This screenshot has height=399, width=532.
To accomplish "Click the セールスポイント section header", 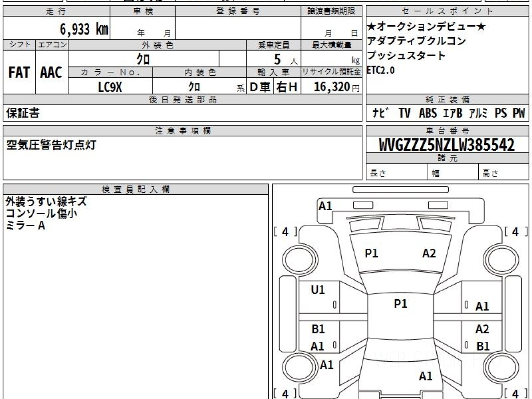I will tap(447, 12).
